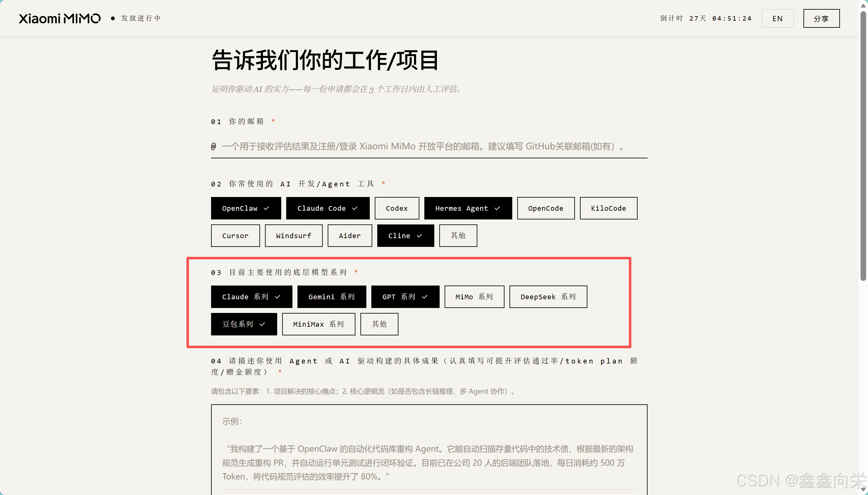Click the page vertical scrollbar thumb
The width and height of the screenshot is (868, 495).
(863, 146)
